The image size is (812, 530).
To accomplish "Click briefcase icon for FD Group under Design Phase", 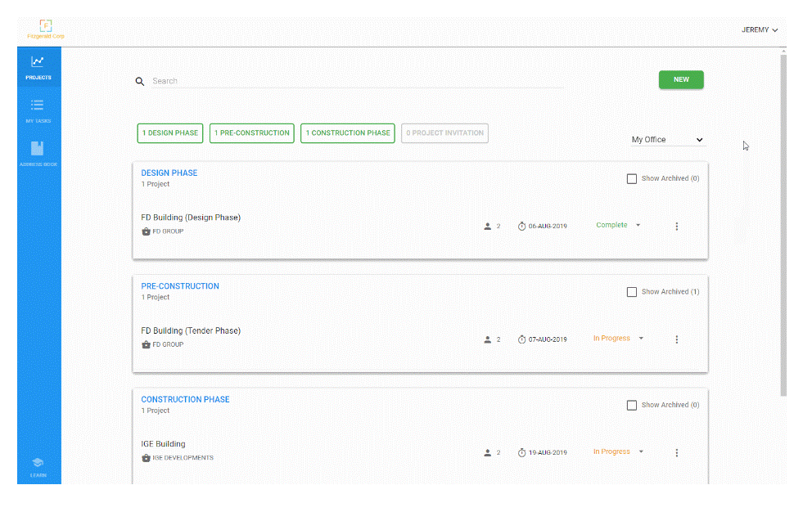I will point(146,231).
